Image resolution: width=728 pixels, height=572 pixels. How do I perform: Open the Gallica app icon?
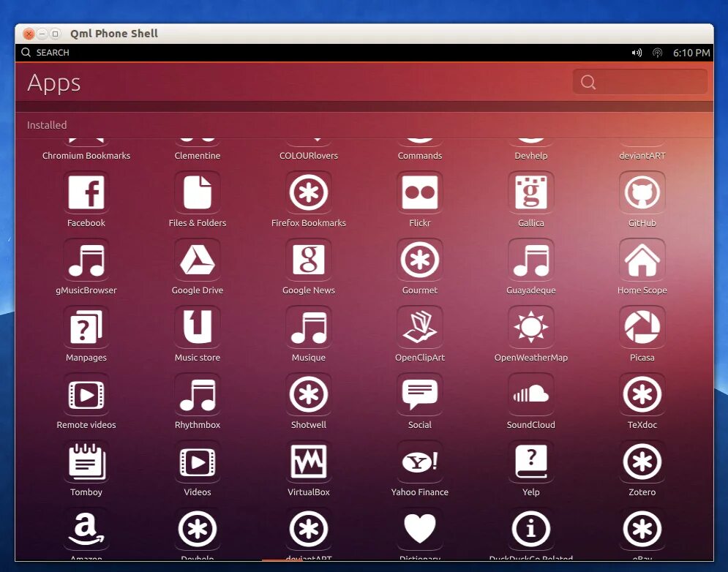coord(530,192)
